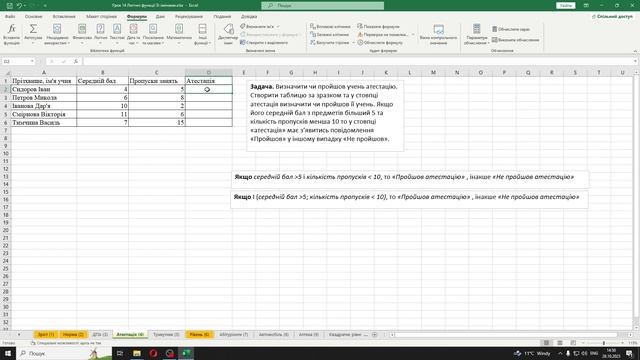This screenshot has height=360, width=640.
Task: Click the Remove Arrows icon
Action: coord(313,42)
